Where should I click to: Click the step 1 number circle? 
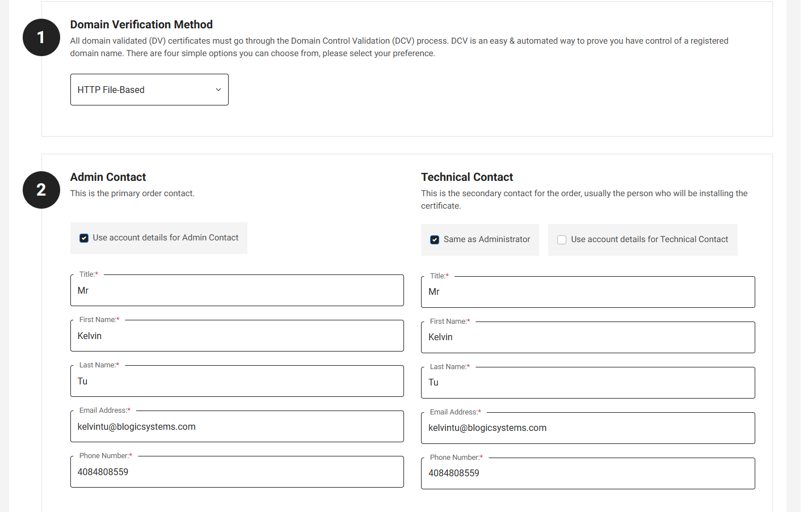[x=41, y=37]
